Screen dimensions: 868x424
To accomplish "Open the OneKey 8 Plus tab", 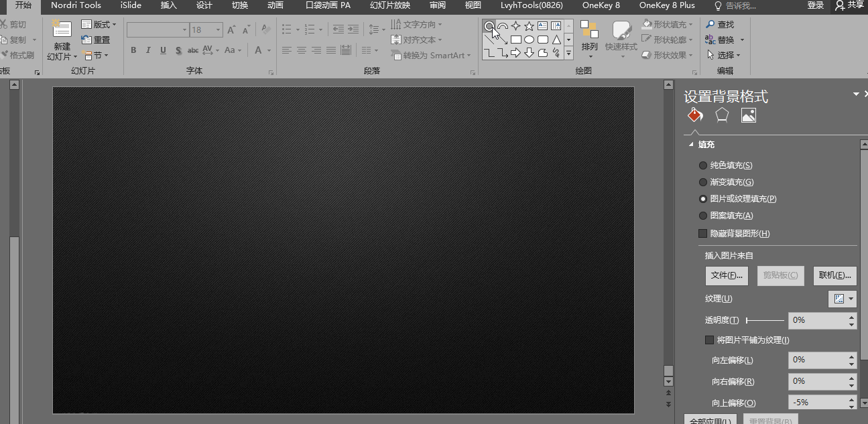I will tap(667, 5).
